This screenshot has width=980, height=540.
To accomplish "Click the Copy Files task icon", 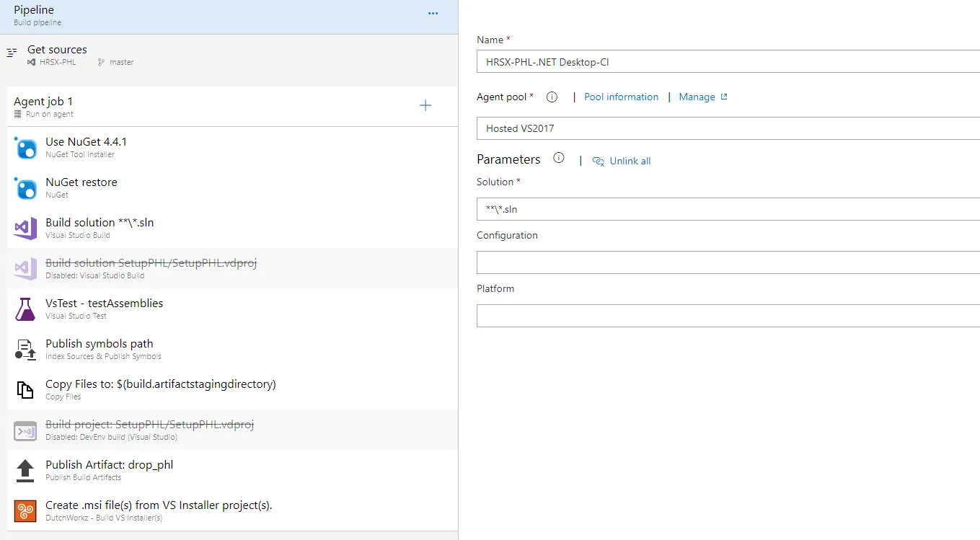I will pos(26,390).
